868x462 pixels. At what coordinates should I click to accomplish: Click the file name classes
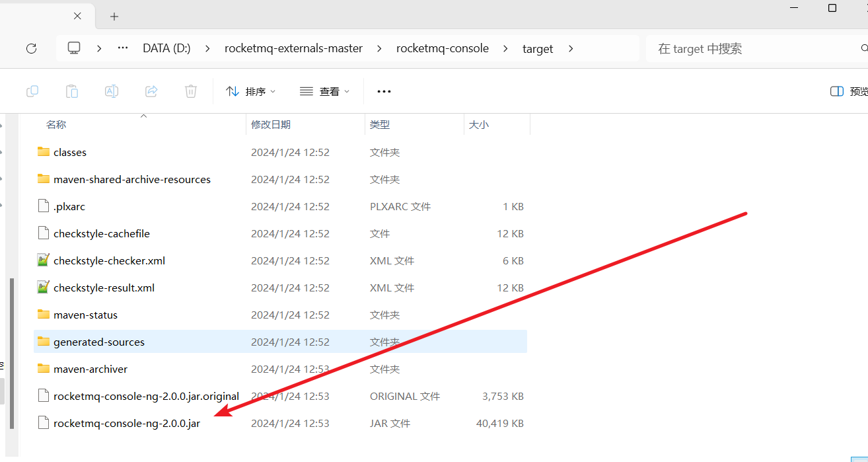[x=70, y=152]
